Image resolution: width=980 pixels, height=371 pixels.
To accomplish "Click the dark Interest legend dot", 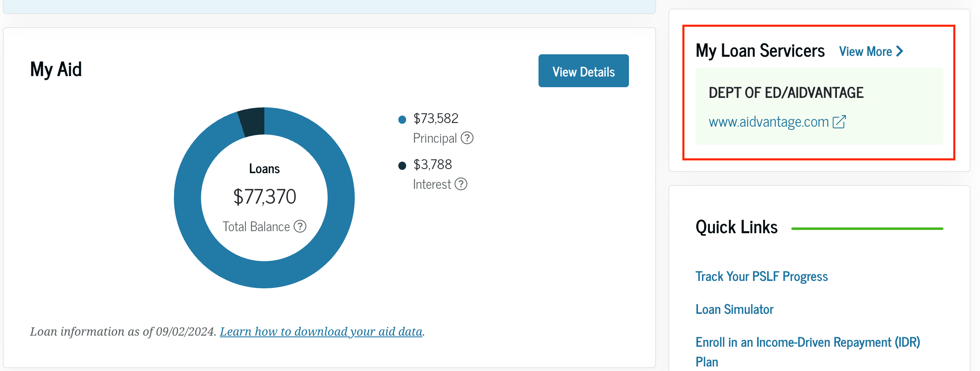I will [x=402, y=165].
